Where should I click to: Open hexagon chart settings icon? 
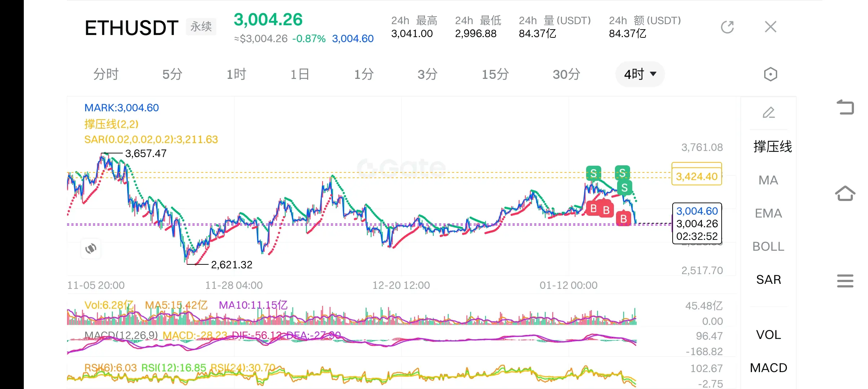(x=770, y=75)
